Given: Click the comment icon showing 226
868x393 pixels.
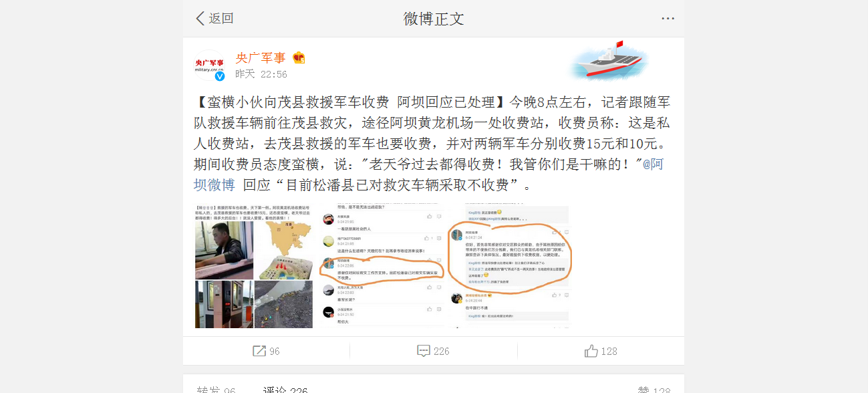Looking at the screenshot, I should (x=423, y=351).
